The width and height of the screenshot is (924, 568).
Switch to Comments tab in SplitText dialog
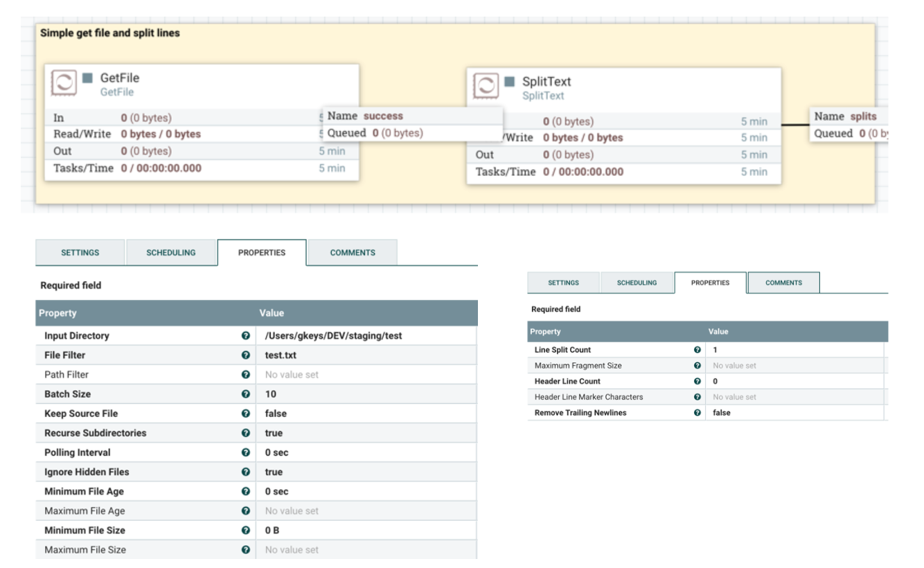(x=783, y=283)
